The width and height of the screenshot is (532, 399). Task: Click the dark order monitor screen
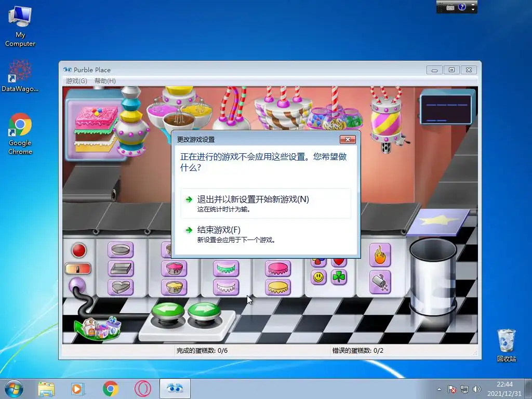coord(446,109)
